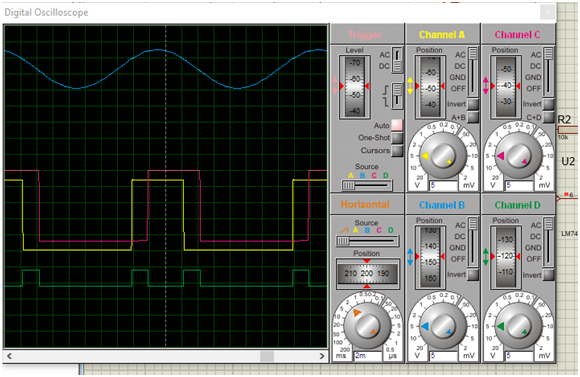Click Channel A volts value field
The image size is (580, 377).
coord(443,185)
